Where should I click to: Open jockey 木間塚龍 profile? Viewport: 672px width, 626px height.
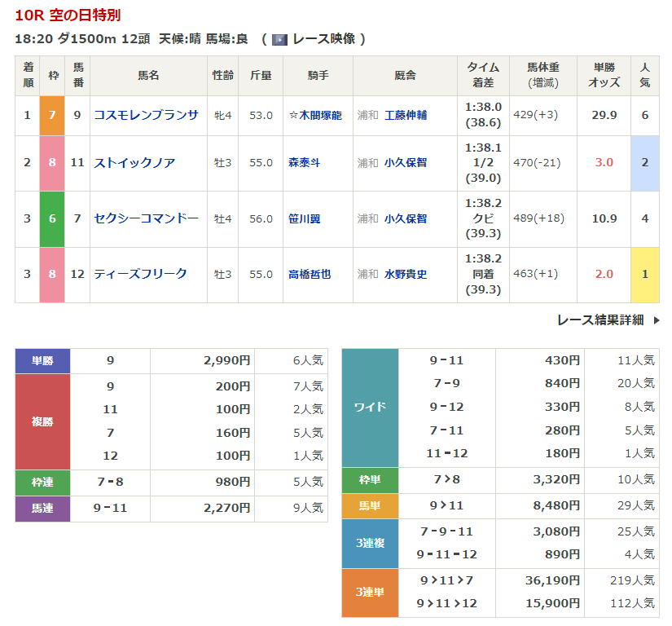click(x=315, y=116)
